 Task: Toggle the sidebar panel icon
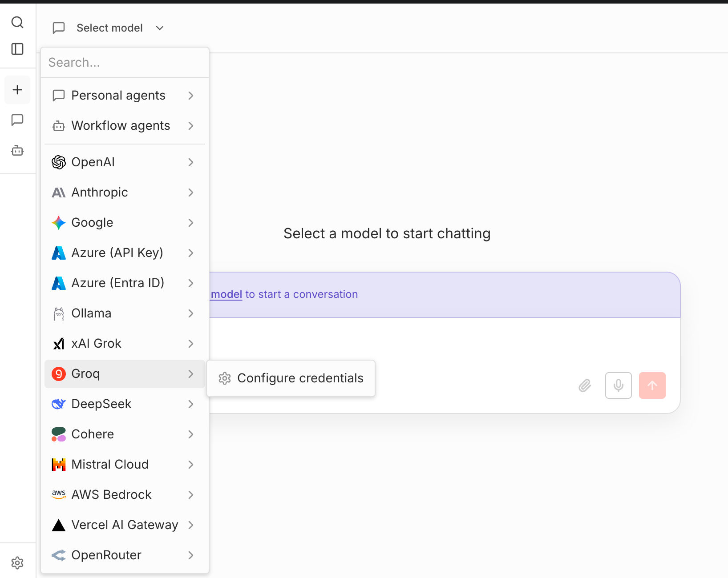[17, 49]
